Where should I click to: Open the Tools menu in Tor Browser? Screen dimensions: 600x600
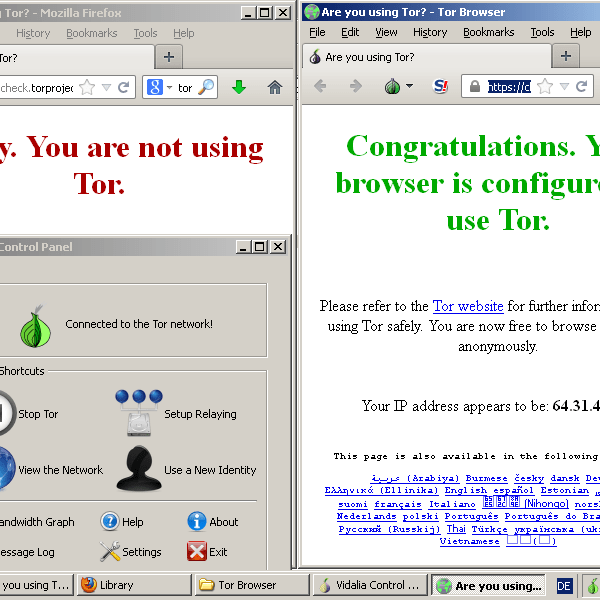point(542,33)
